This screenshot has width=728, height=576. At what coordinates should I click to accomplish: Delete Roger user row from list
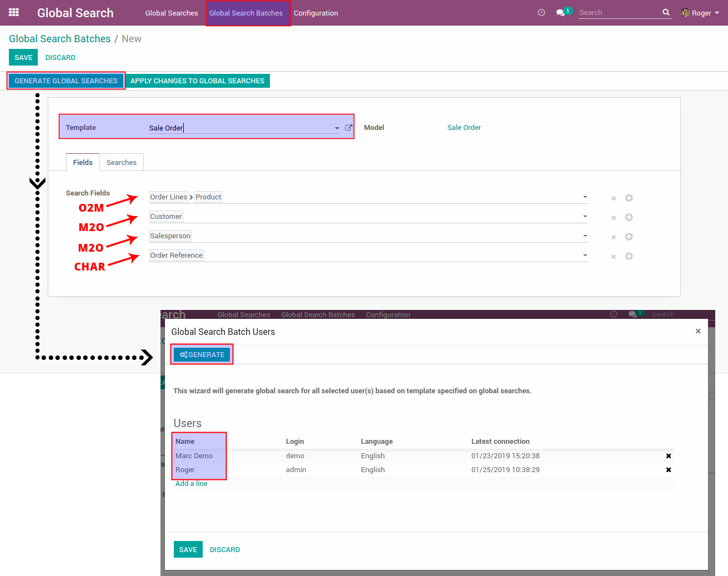(x=669, y=470)
